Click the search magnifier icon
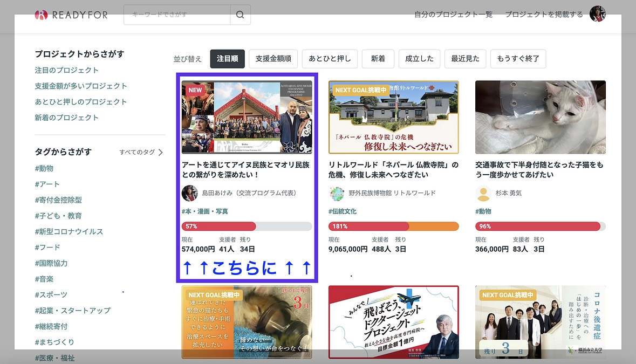The image size is (636, 364). coord(240,15)
